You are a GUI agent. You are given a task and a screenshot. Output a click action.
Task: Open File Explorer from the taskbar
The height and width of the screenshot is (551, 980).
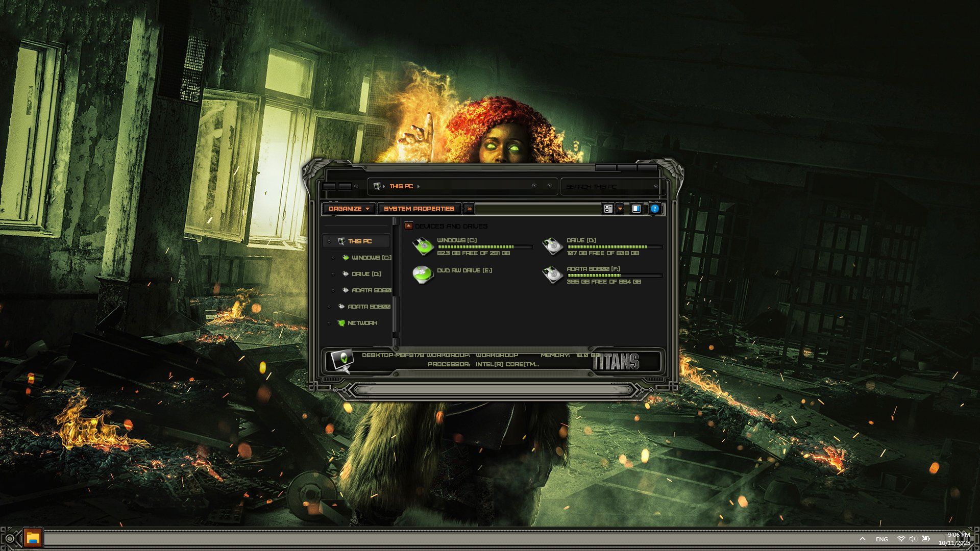pyautogui.click(x=33, y=538)
